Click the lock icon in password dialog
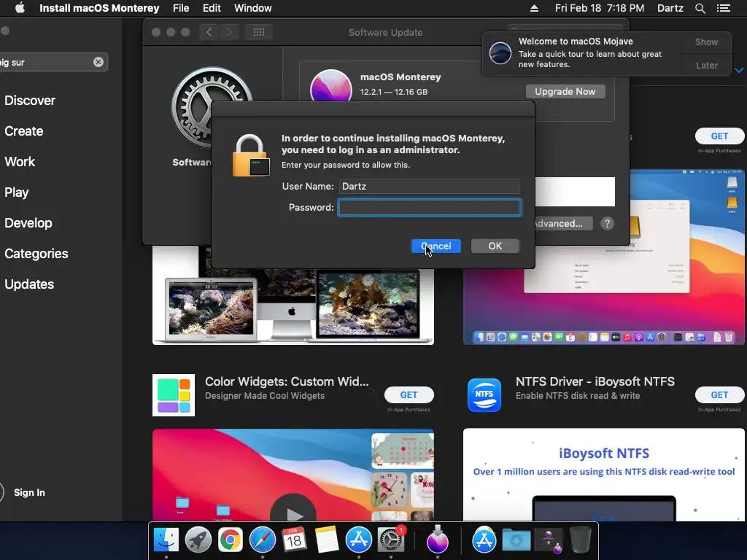Screen dimensions: 747x560 251,156
